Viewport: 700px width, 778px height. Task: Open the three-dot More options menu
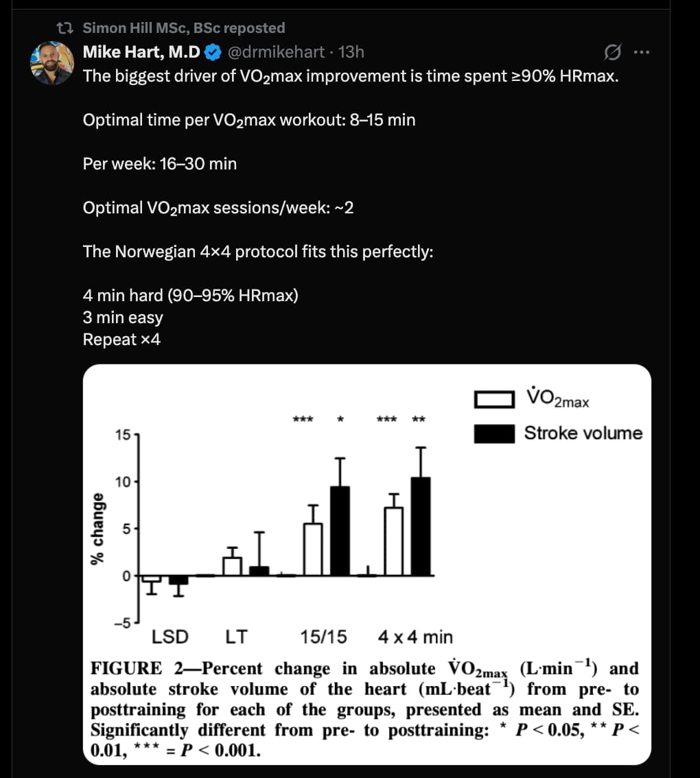(640, 52)
